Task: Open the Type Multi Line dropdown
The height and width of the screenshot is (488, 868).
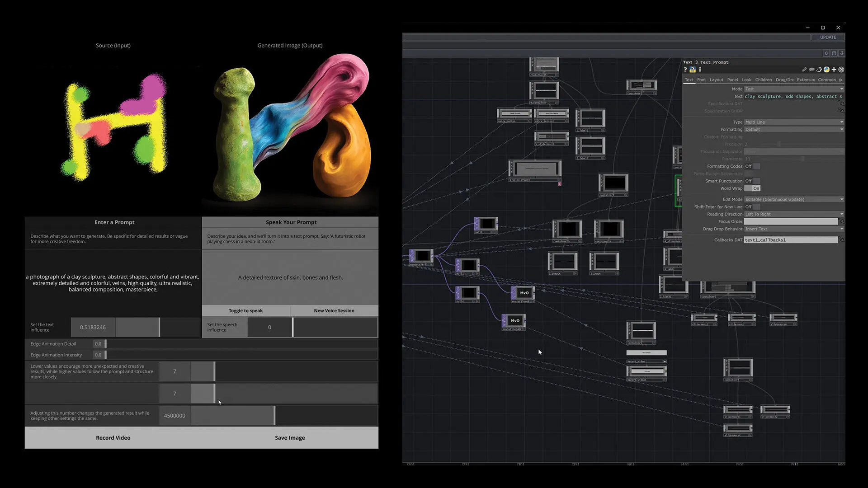Action: click(793, 122)
